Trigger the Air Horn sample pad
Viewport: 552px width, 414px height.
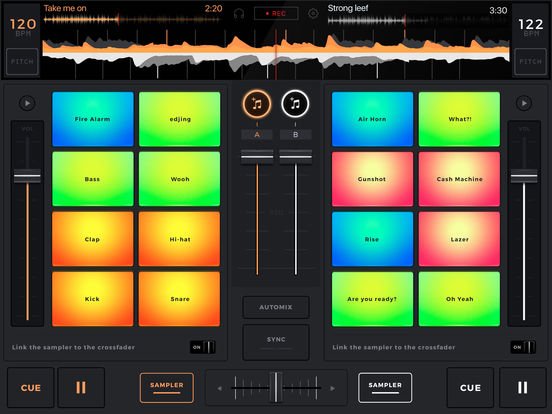click(x=372, y=119)
